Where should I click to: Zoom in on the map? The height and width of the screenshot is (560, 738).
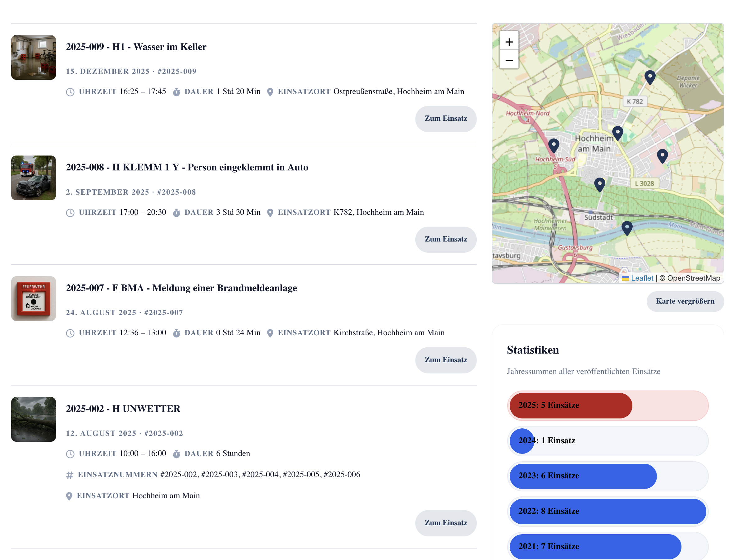tap(509, 42)
